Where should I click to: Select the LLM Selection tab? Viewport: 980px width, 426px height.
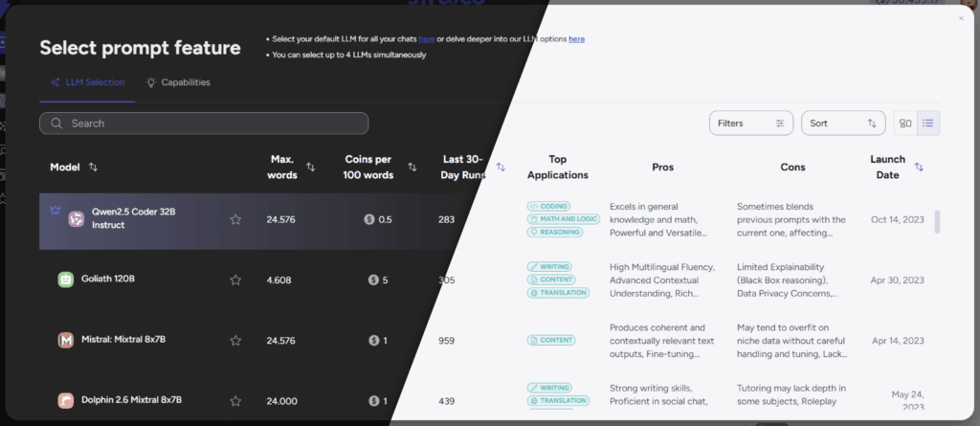[87, 82]
